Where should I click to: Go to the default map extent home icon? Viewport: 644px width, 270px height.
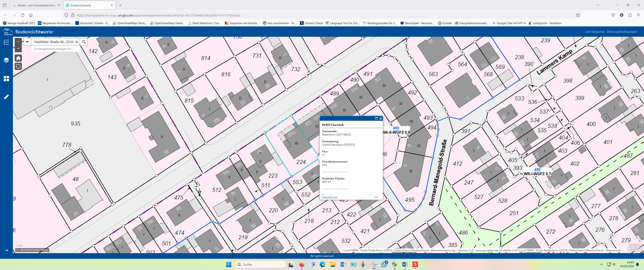tap(18, 58)
